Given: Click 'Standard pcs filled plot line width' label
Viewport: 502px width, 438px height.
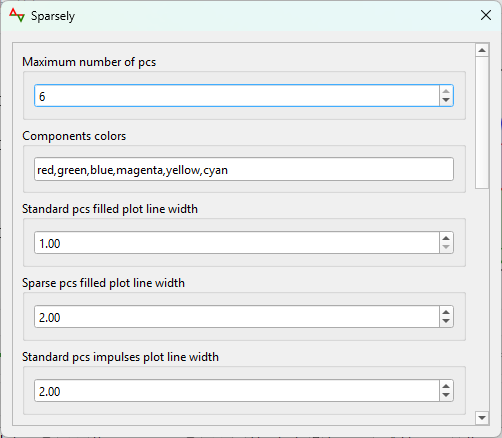Looking at the screenshot, I should click(x=110, y=209).
